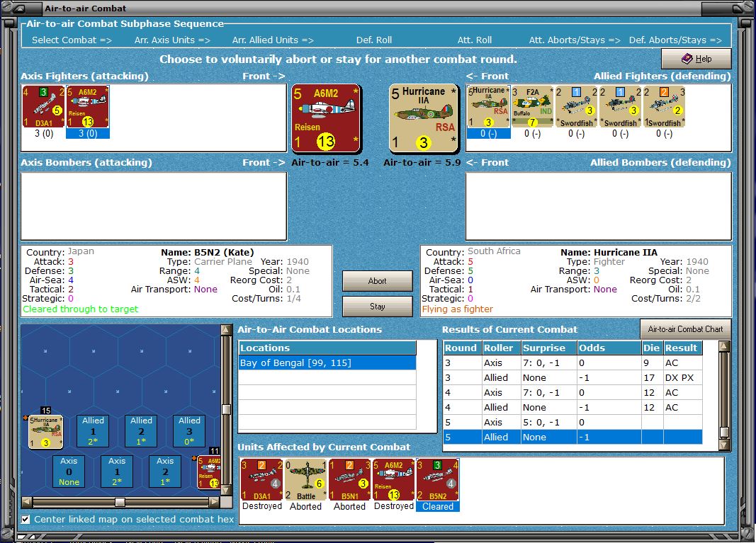Click the large A6M2 Reisen front counter
This screenshot has width=756, height=543.
326,118
